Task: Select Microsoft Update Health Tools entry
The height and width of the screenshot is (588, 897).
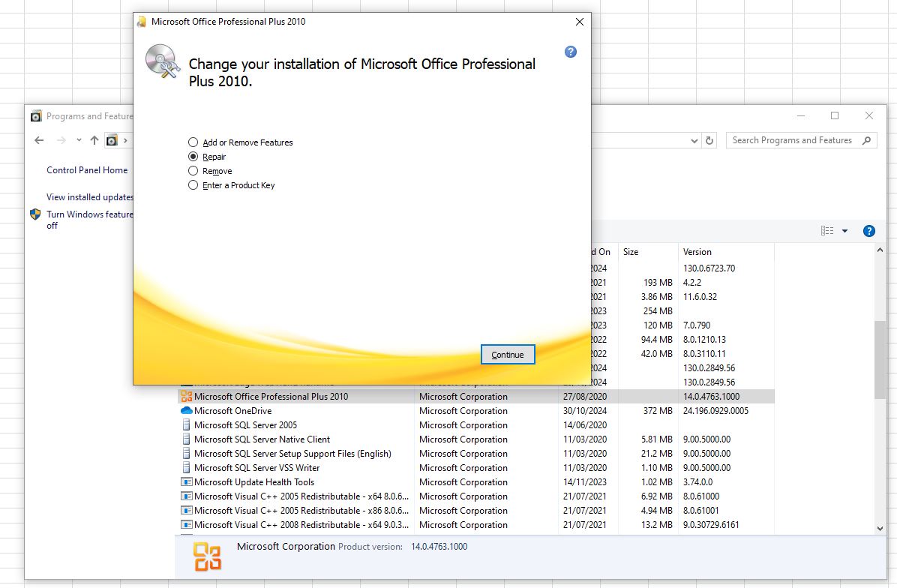Action: (x=476, y=482)
